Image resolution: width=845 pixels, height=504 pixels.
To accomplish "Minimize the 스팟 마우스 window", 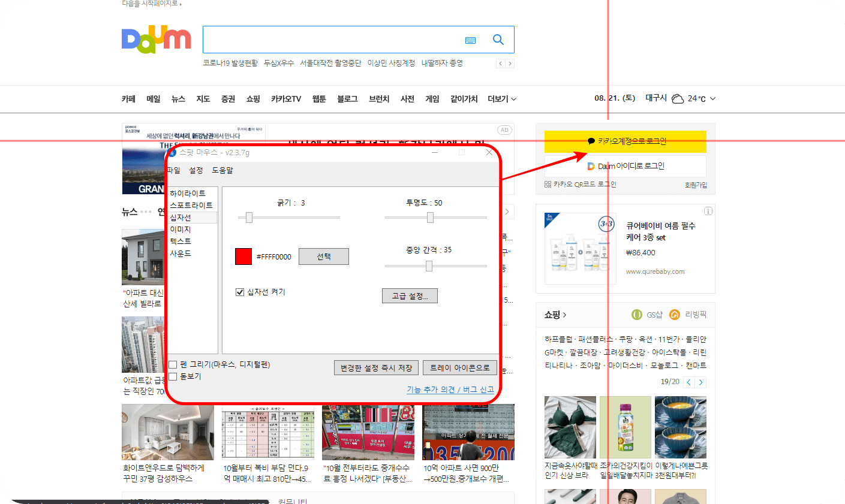I will [x=435, y=152].
